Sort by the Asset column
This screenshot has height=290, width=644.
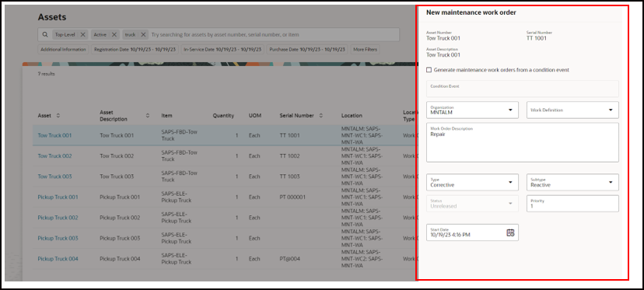click(58, 116)
